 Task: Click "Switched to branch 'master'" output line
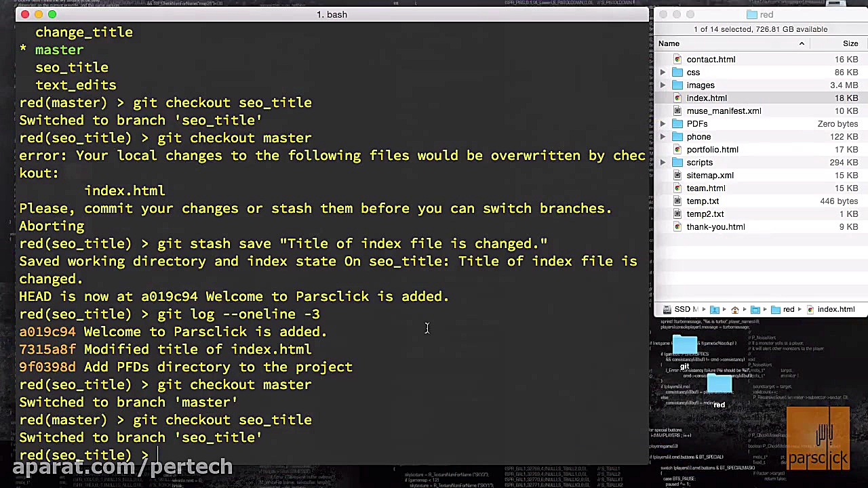click(128, 403)
